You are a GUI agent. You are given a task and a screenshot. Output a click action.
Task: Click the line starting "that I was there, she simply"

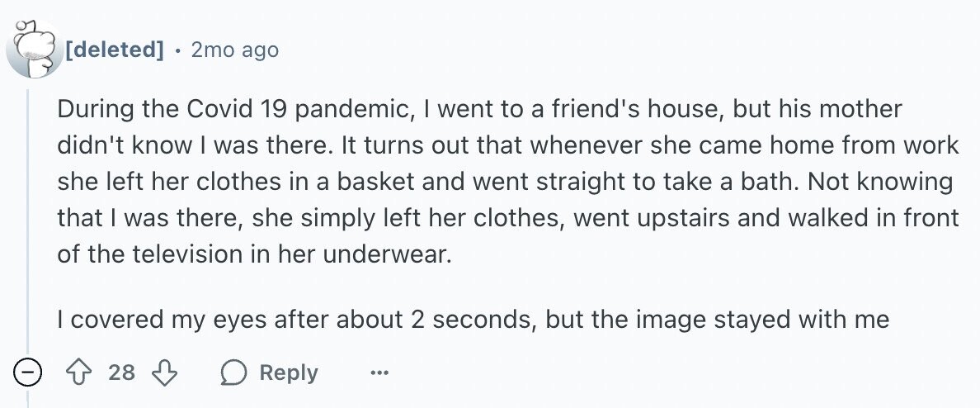[x=507, y=218]
